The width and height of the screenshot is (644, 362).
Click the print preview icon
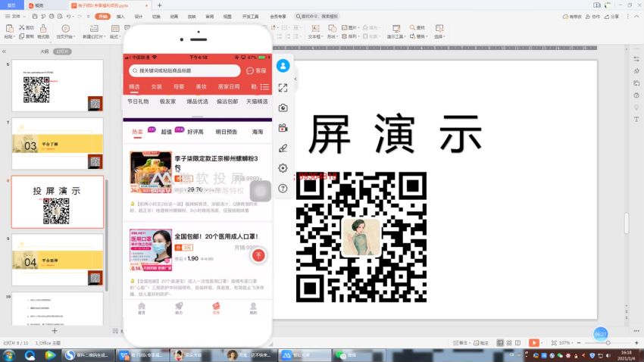[x=60, y=17]
